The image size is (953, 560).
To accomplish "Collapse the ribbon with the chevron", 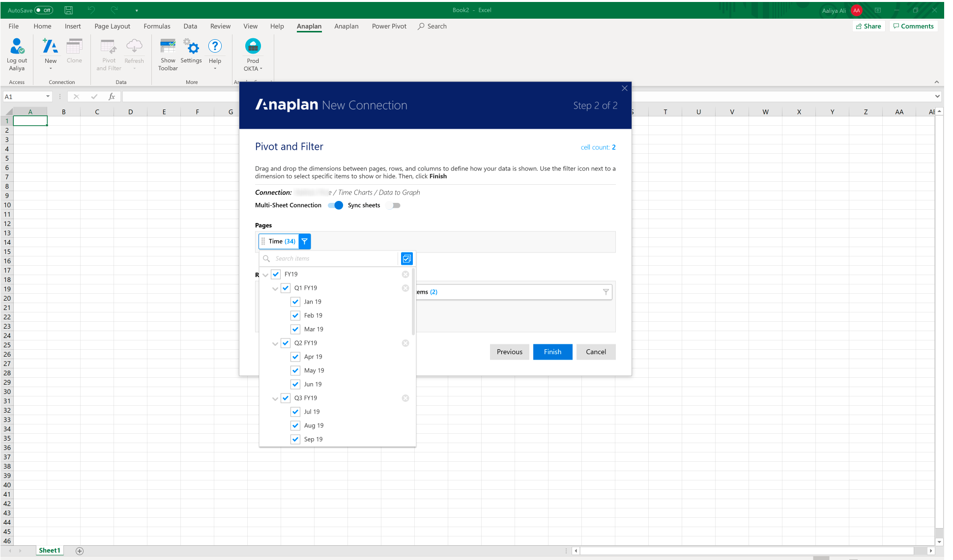I will point(936,82).
